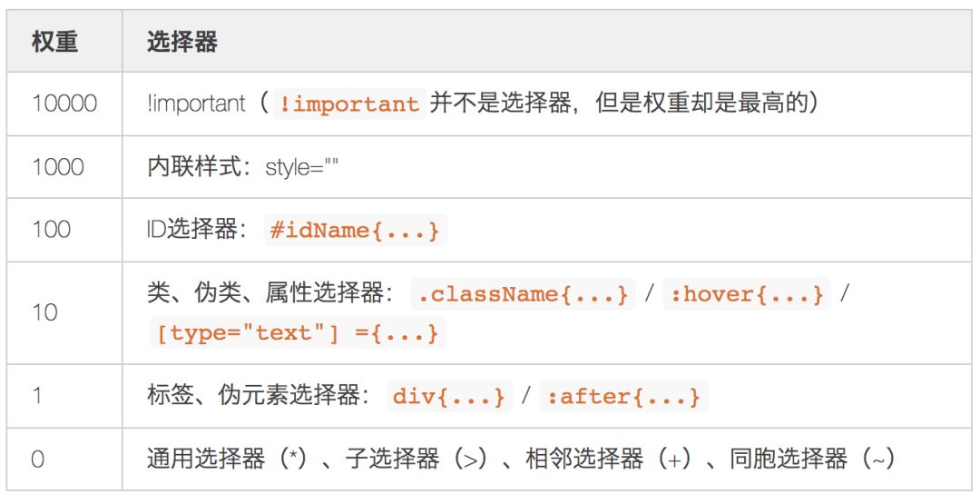Viewport: 980px width, 494px height.
Task: Click the div{...} code snippet
Action: pyautogui.click(x=448, y=398)
